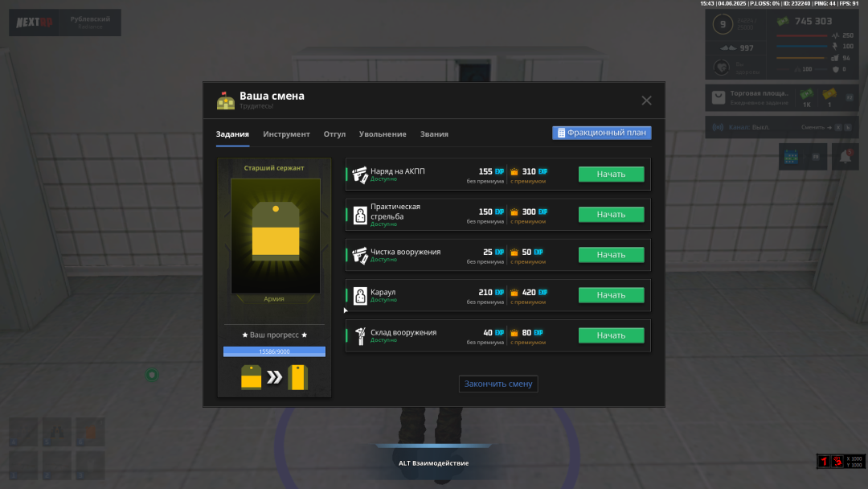Click the cash icon beside 745 303
The width and height of the screenshot is (868, 489).
coord(783,22)
